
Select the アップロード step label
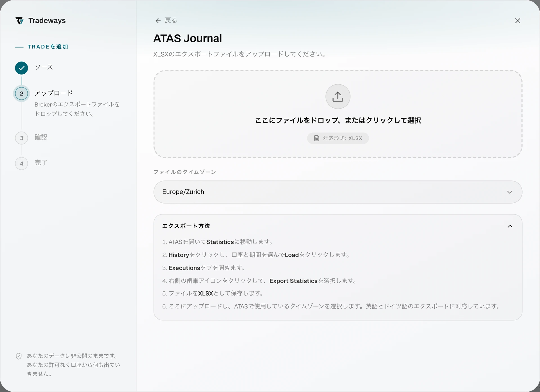54,93
